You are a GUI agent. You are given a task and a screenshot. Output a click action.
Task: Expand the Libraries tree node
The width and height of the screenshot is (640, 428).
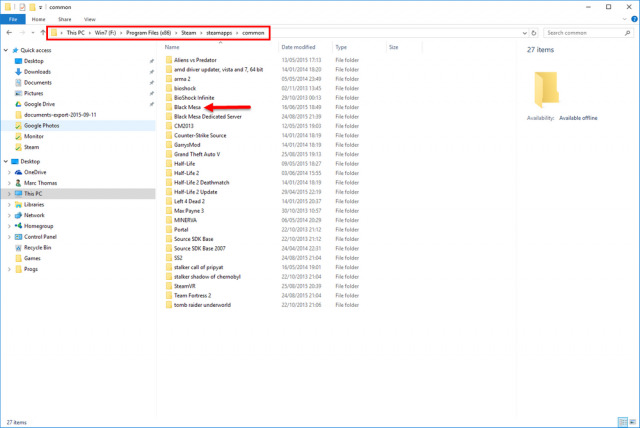[x=9, y=204]
